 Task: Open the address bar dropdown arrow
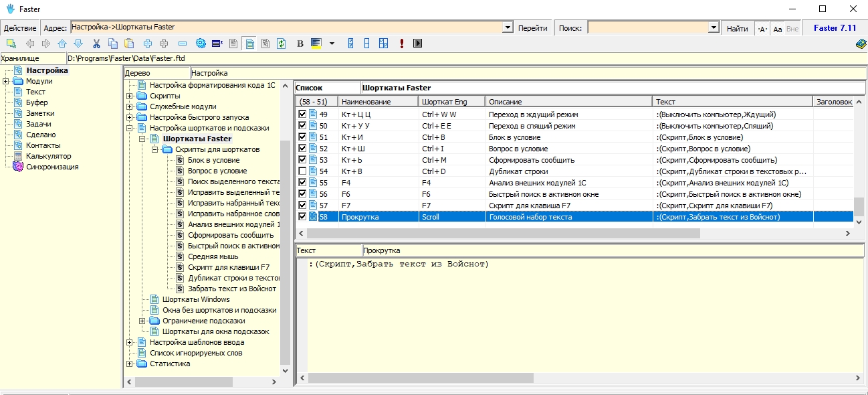tap(508, 27)
